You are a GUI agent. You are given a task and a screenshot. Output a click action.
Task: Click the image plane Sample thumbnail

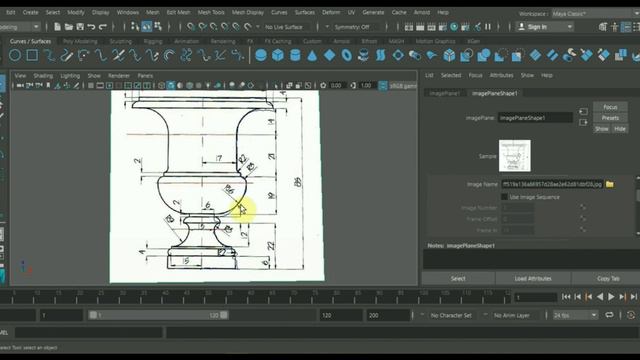[515, 156]
